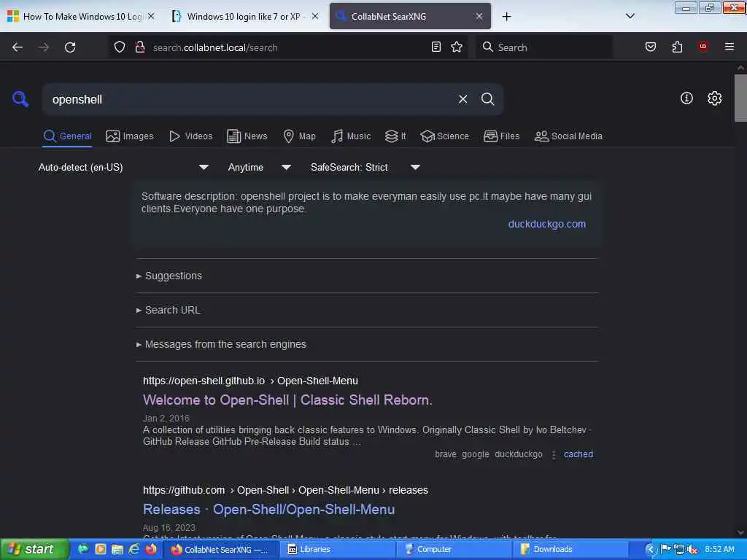Open the Windows start button
Image resolution: width=747 pixels, height=560 pixels.
pos(34,549)
